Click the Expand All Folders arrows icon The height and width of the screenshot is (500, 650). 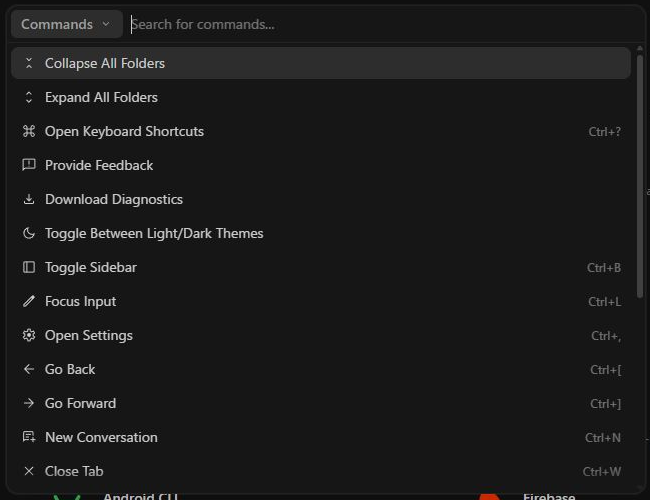click(x=29, y=97)
